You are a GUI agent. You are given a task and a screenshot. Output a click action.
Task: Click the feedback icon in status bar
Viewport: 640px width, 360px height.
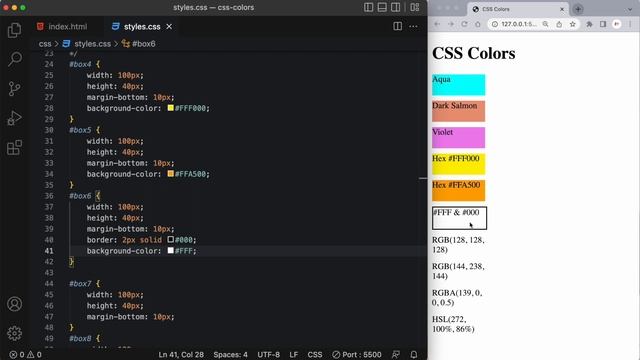[396, 354]
